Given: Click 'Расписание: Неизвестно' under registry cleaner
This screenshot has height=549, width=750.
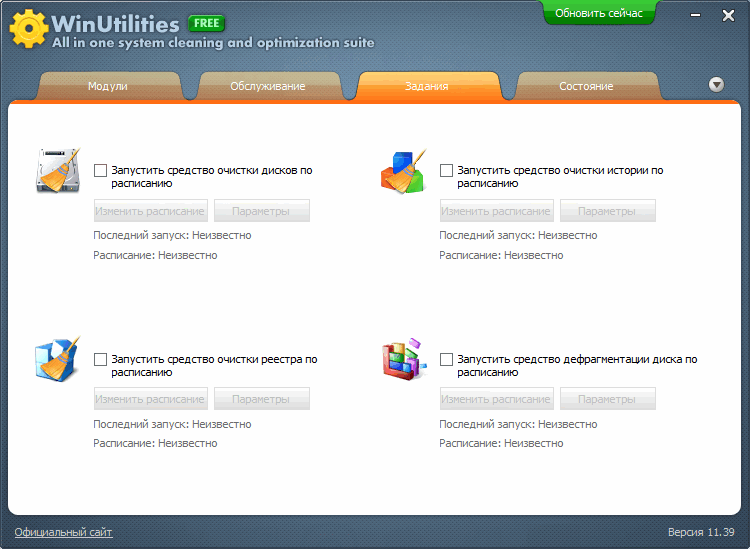Looking at the screenshot, I should [155, 443].
